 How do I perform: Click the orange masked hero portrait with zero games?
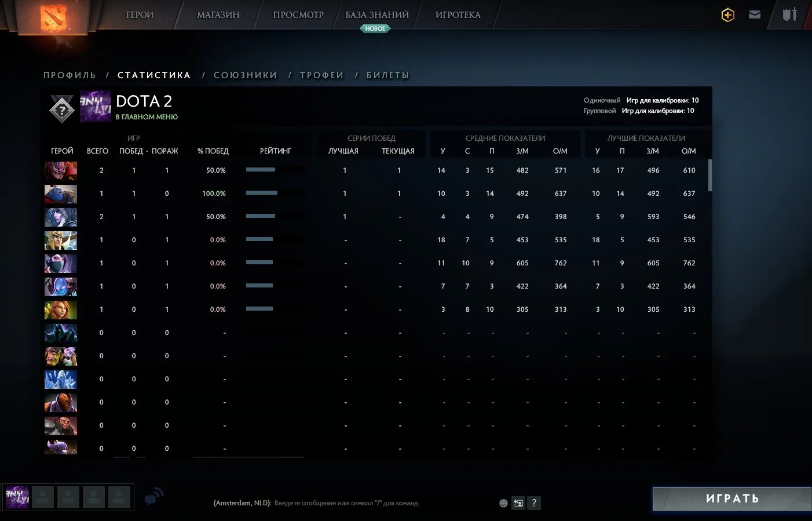click(61, 402)
